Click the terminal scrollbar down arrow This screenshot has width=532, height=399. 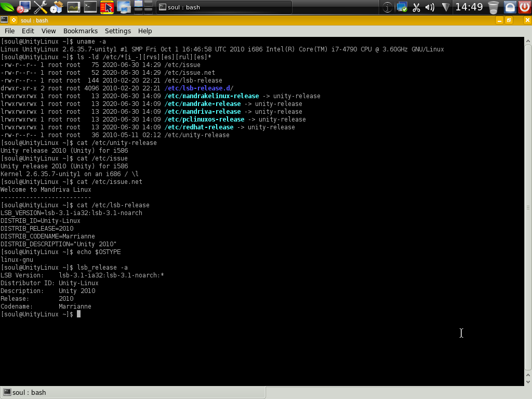[528, 382]
